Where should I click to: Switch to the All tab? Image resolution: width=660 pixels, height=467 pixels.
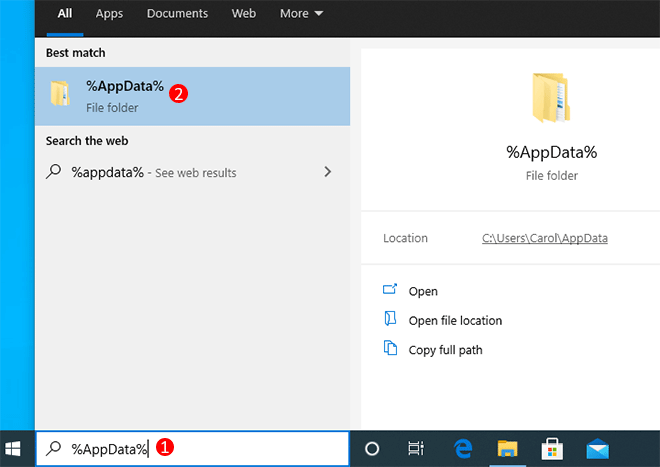(x=65, y=13)
